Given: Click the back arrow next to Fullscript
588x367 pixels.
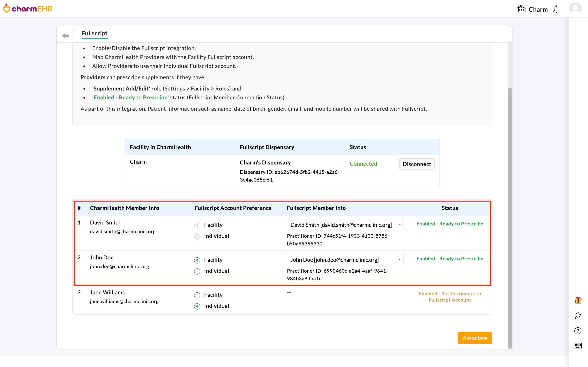Looking at the screenshot, I should coord(65,35).
